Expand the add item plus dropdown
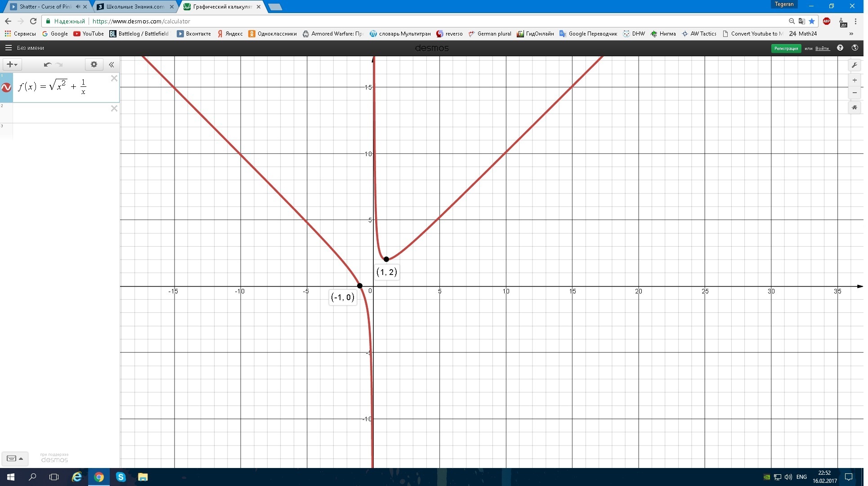 [x=12, y=64]
